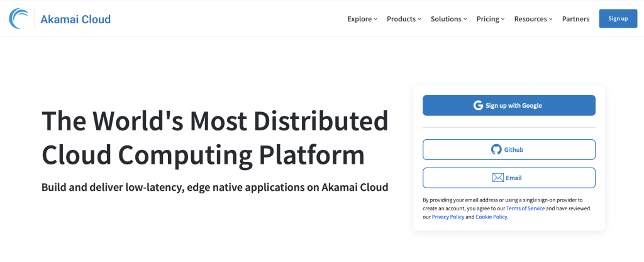The width and height of the screenshot is (644, 262).
Task: Go to the Partners page
Action: [576, 19]
